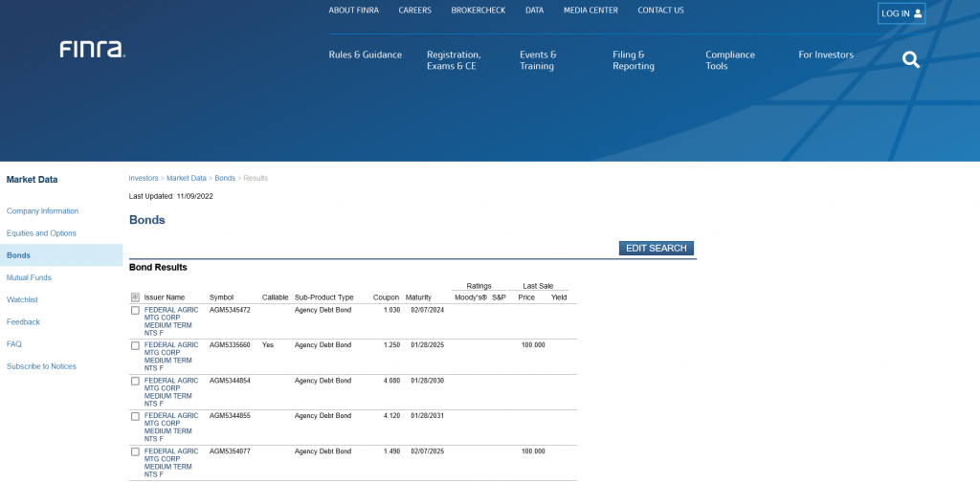The image size is (980, 483).
Task: Click the Bonds breadcrumb link
Action: pyautogui.click(x=225, y=178)
